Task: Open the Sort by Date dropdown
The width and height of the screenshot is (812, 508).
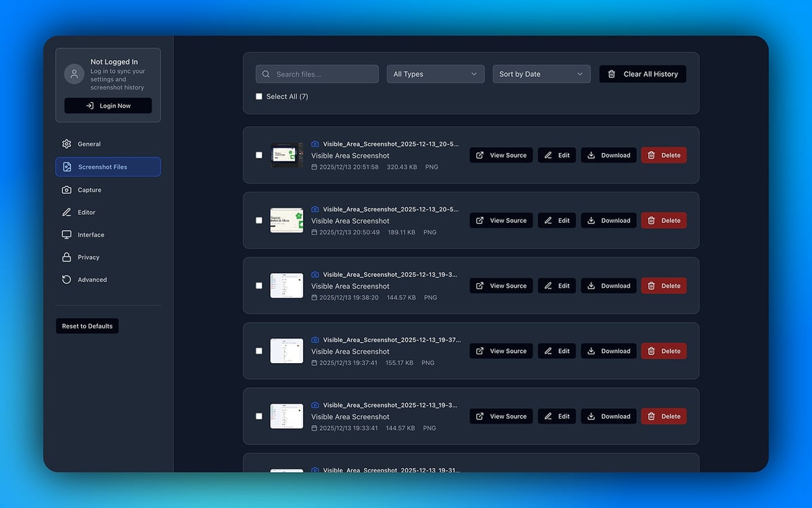Action: [541, 74]
